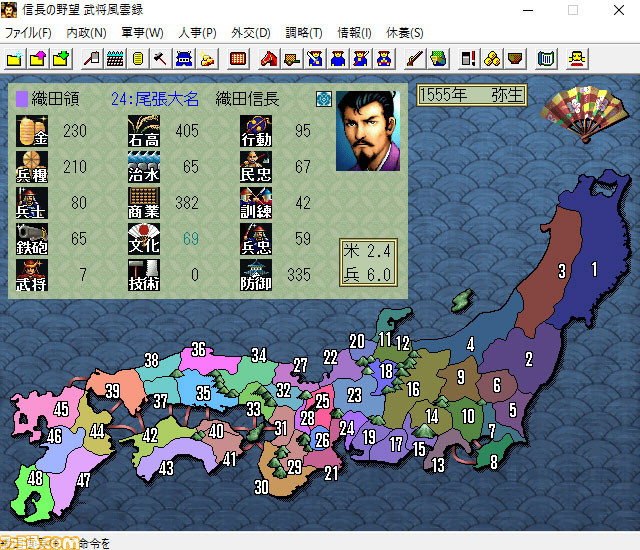Click the braided-hair girl toolbar icon
This screenshot has width=640, height=550.
pos(577,59)
